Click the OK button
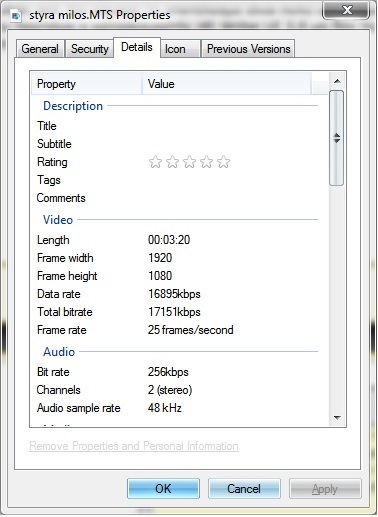The height and width of the screenshot is (517, 378). 163,489
